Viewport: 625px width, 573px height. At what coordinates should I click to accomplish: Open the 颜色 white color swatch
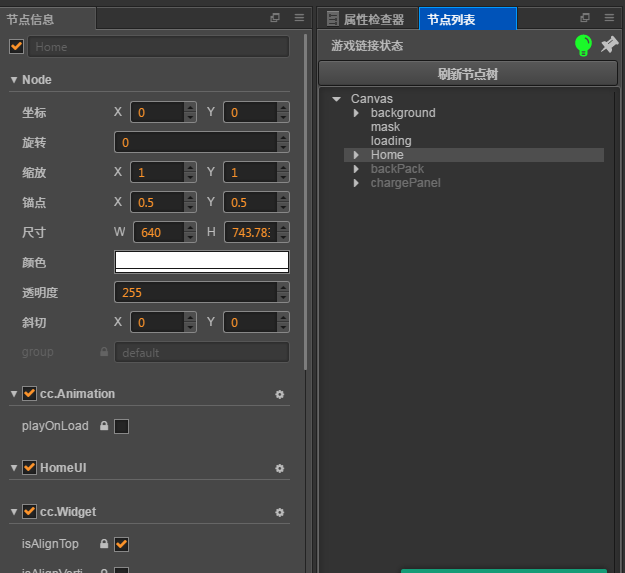tap(202, 262)
